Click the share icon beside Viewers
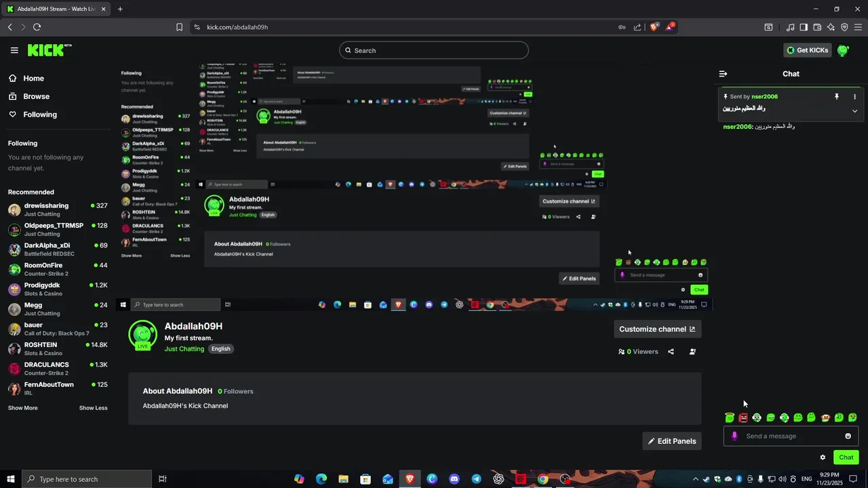 coord(671,352)
